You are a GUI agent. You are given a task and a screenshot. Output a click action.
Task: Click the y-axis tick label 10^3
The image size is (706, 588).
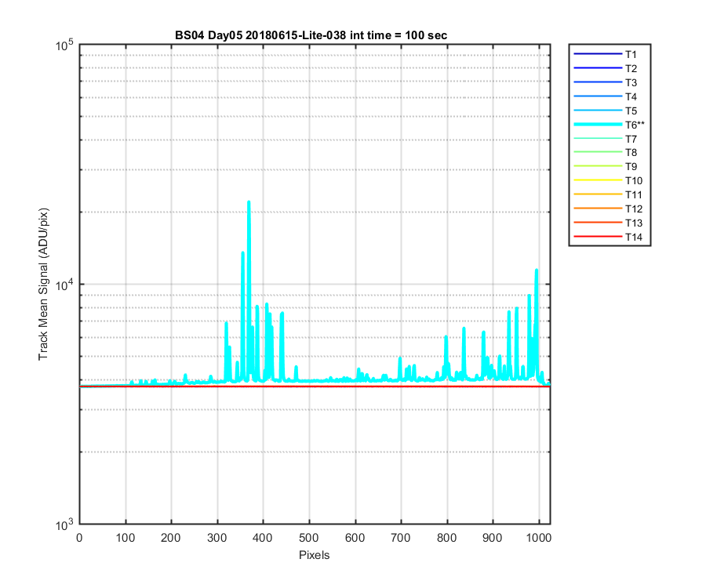click(x=64, y=524)
